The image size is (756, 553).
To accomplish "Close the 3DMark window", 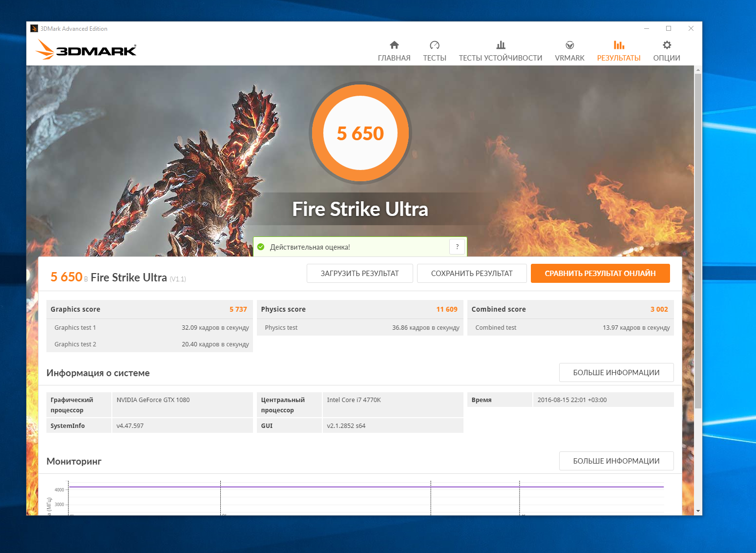I will click(x=691, y=28).
